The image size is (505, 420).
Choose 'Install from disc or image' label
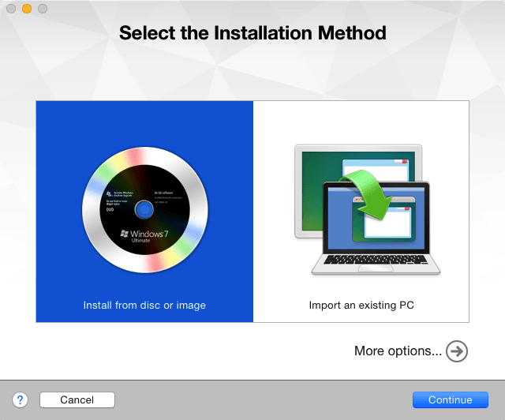click(x=144, y=305)
